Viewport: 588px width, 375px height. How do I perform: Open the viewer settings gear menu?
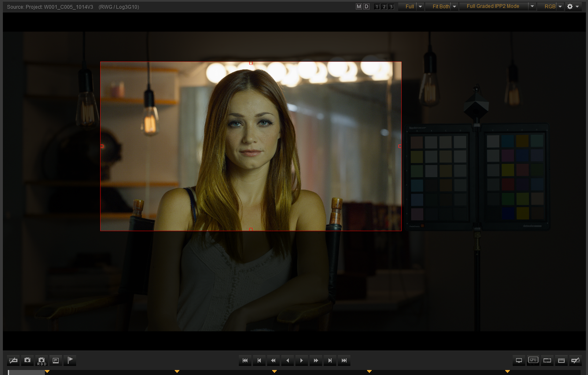(573, 7)
